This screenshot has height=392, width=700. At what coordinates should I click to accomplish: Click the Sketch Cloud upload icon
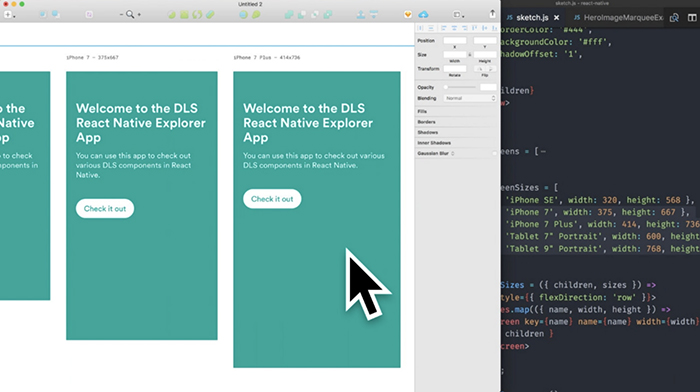[x=423, y=15]
